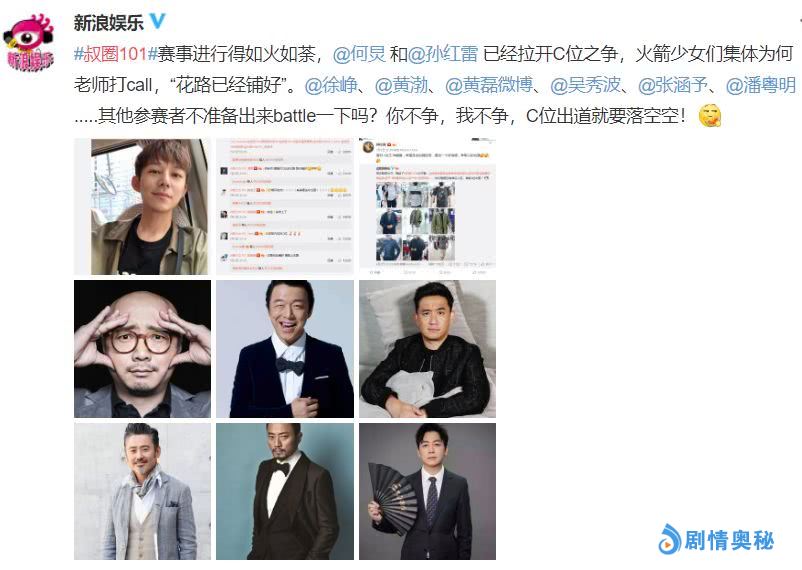Open the 新浪娱乐 account name link
The height and width of the screenshot is (570, 802).
coord(108,22)
